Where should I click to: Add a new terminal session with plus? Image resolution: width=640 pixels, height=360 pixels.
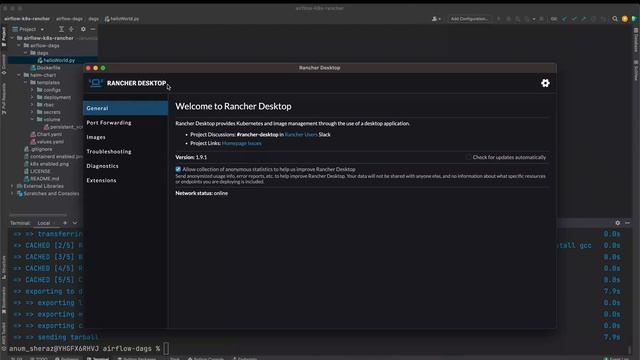(65, 223)
